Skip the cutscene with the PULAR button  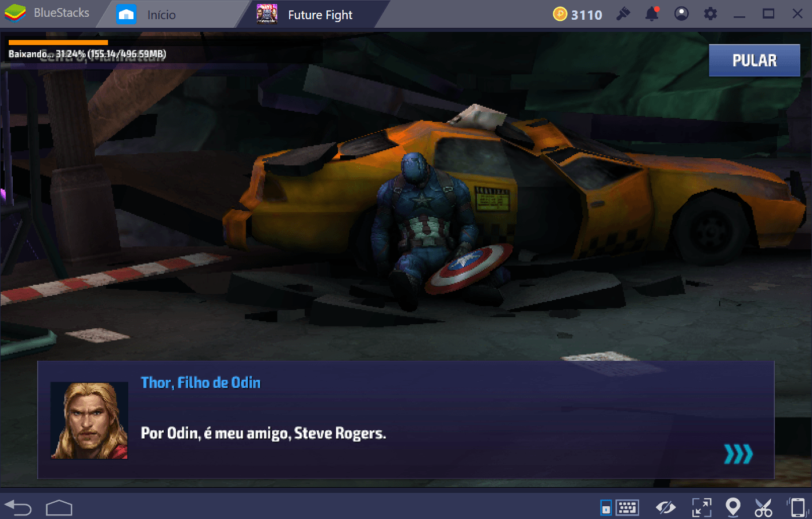[x=754, y=60]
